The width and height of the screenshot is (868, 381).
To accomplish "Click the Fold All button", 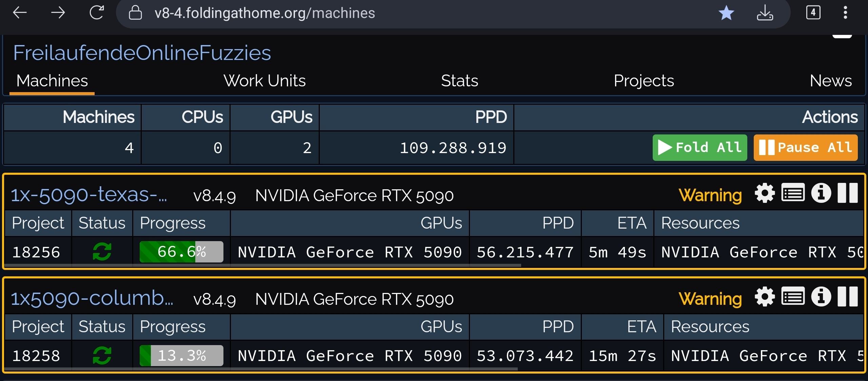I will (x=699, y=148).
